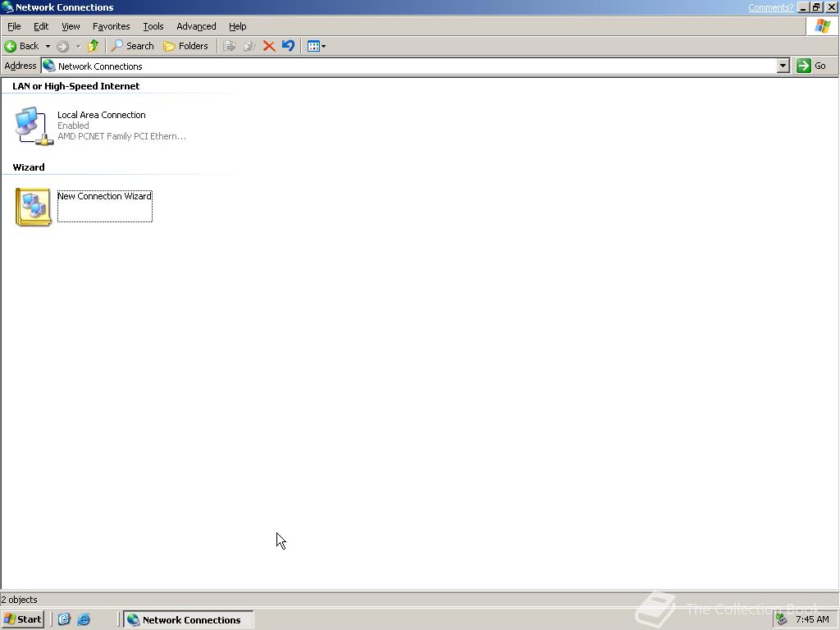Open the Views dropdown button
The height and width of the screenshot is (630, 840).
click(x=317, y=46)
